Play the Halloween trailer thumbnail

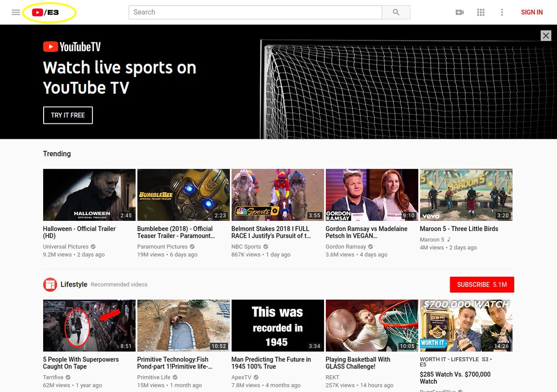89,195
